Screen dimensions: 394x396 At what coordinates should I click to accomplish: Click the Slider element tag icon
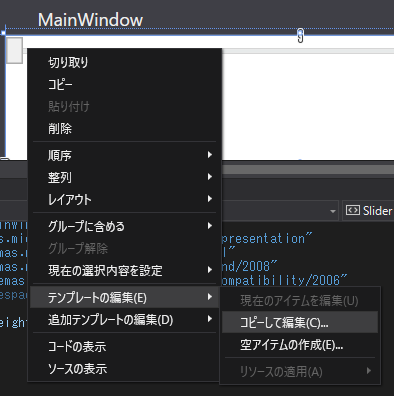[x=353, y=210]
